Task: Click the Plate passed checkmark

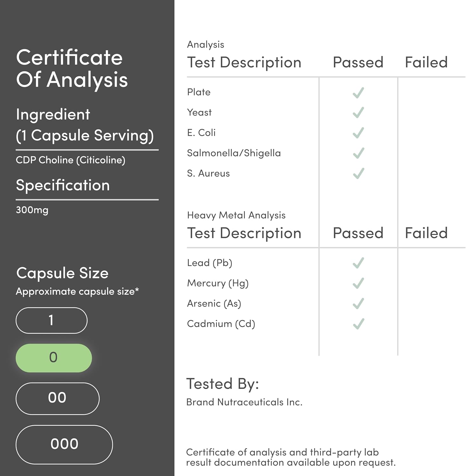Action: [358, 93]
